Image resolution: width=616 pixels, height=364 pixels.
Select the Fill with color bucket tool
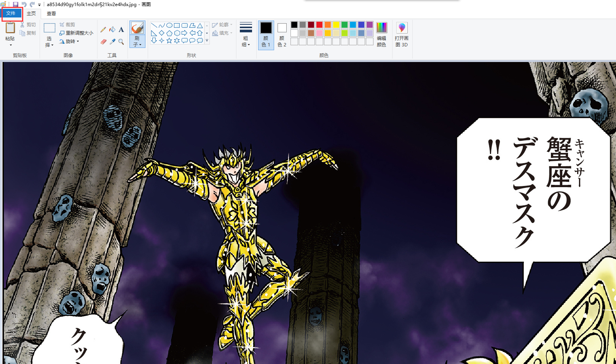(112, 30)
